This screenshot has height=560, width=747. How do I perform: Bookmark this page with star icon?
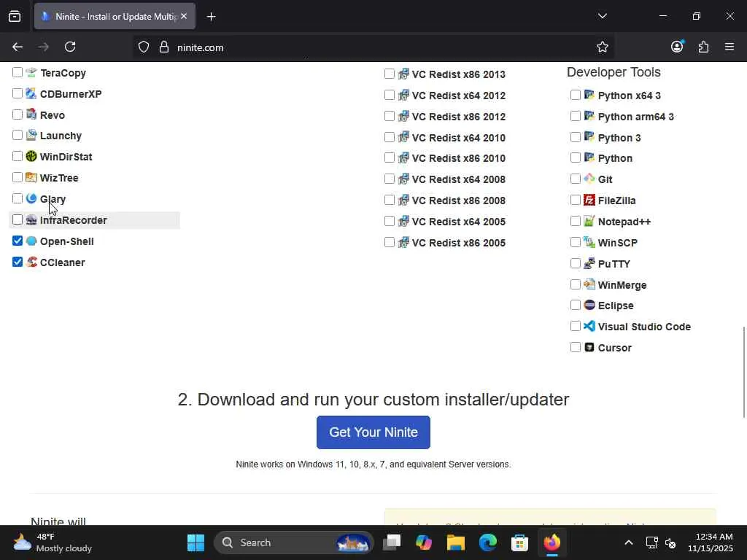click(x=602, y=47)
